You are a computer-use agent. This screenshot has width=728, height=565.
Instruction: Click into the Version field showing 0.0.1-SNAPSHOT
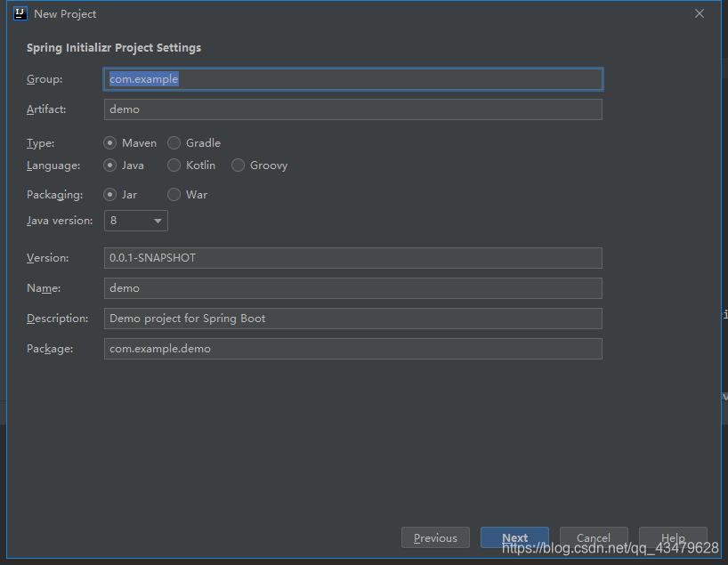point(352,258)
